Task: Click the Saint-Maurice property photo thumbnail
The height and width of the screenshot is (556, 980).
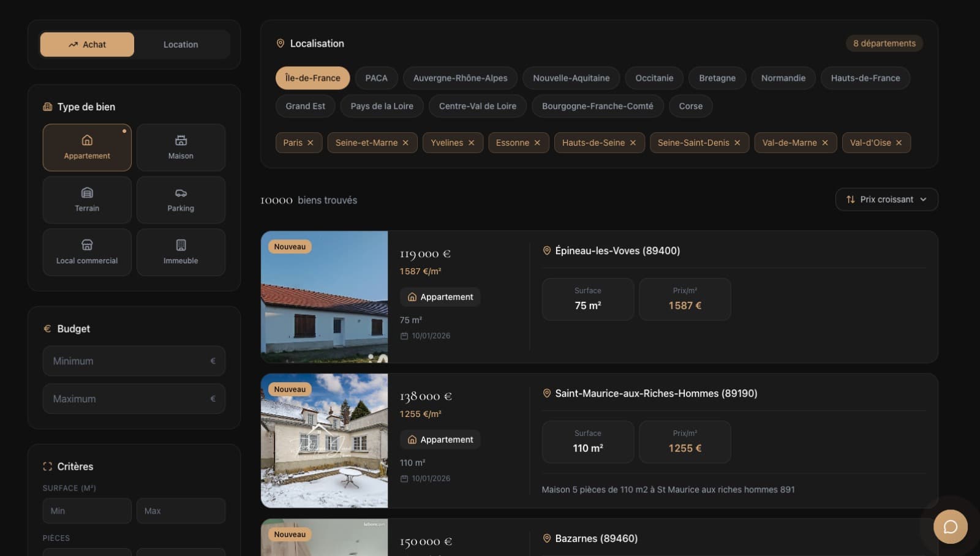Action: tap(325, 441)
